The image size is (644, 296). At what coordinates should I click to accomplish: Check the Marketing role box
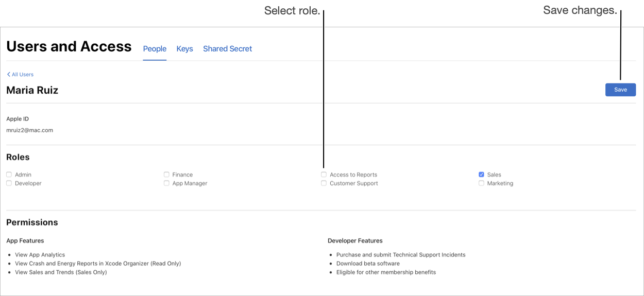tap(481, 183)
